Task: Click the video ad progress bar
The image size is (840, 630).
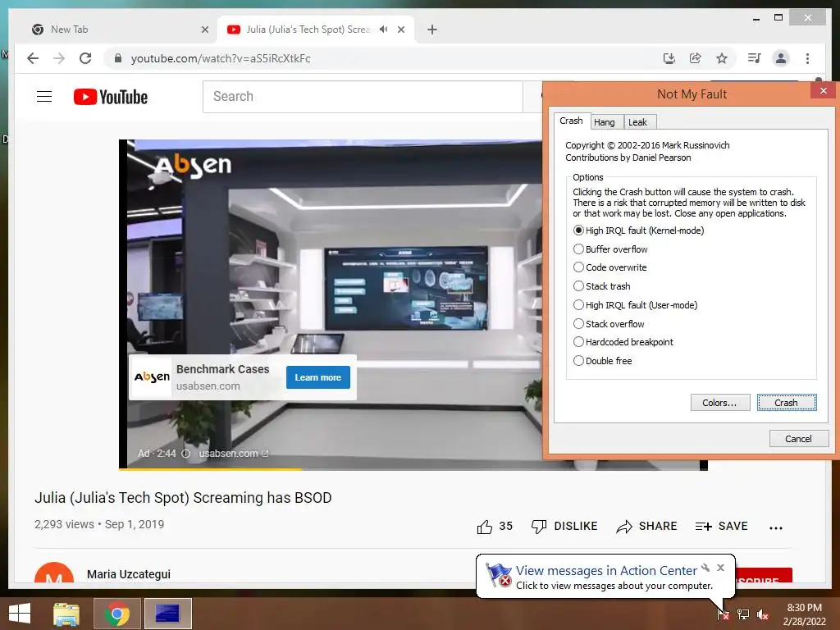Action: (331, 468)
